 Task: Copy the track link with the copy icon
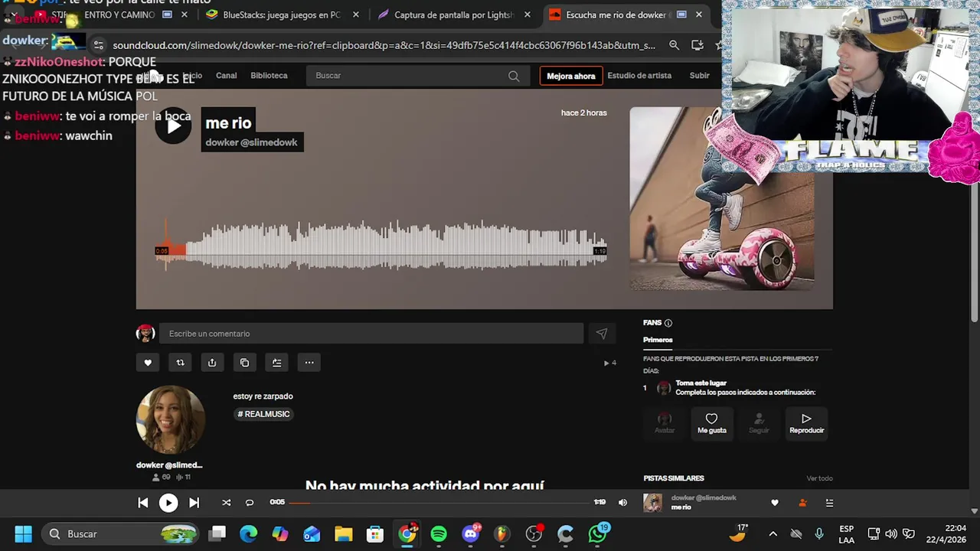click(244, 363)
